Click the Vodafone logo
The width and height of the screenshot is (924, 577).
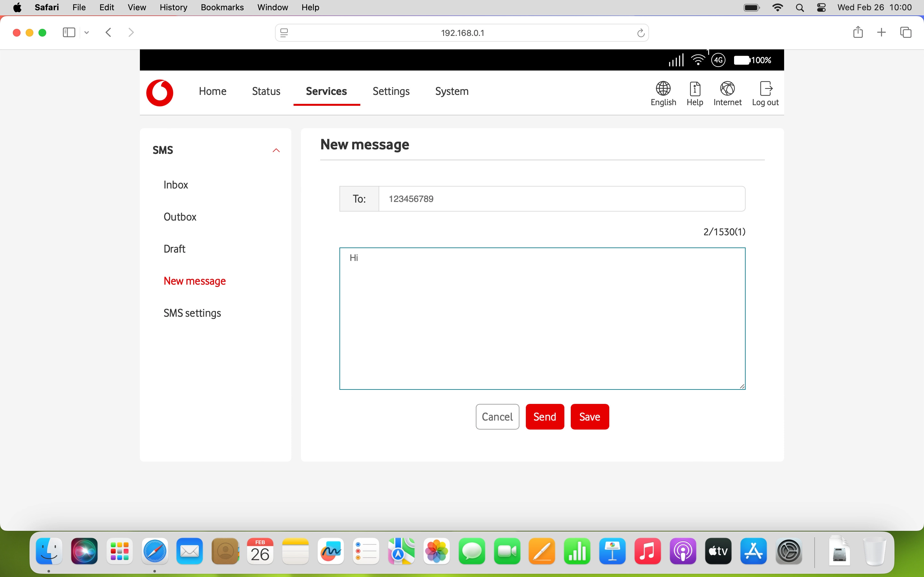pos(159,92)
